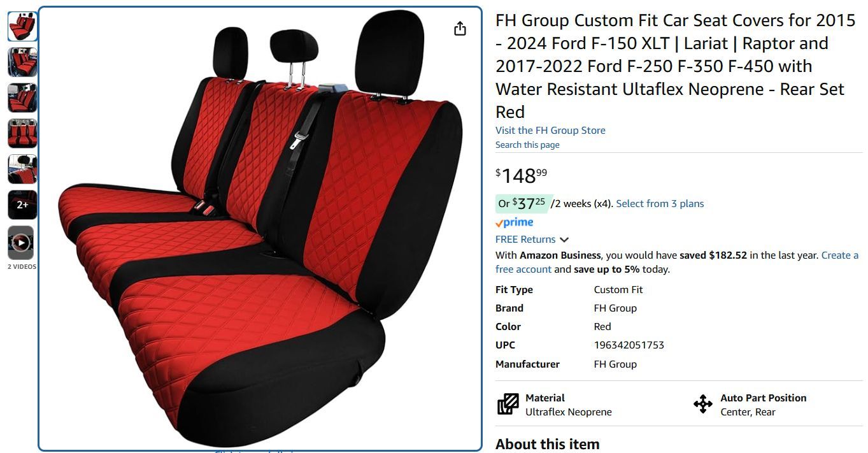Open Select from 3 plans link
Viewport: 868px width, 453px height.
point(660,204)
